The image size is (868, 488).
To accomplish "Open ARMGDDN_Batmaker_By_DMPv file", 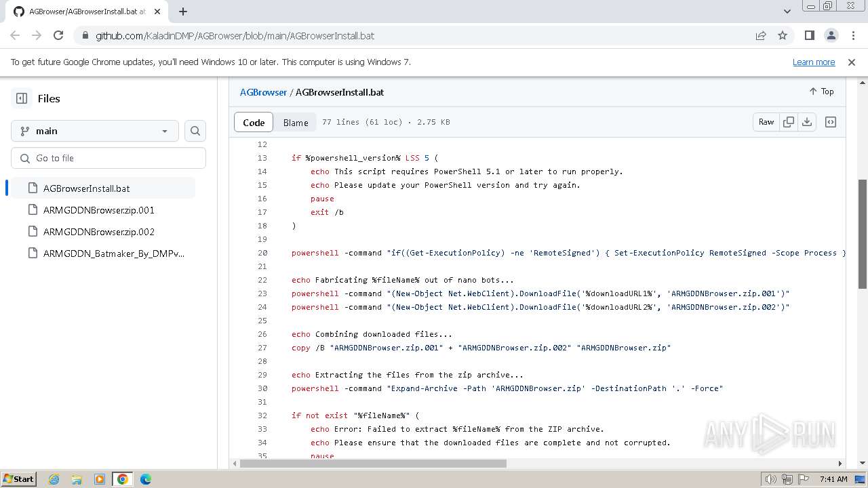I will [x=102, y=253].
